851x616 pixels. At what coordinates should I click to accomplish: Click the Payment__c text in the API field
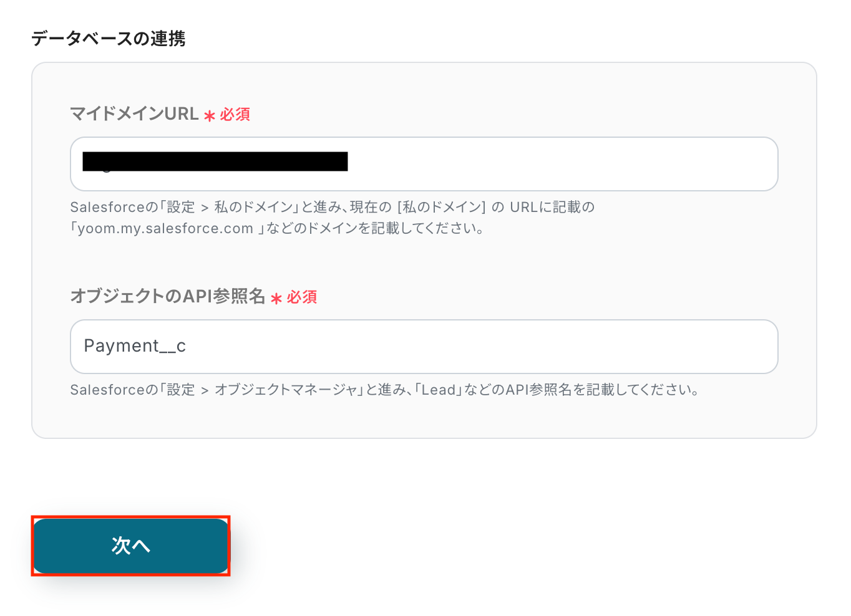pyautogui.click(x=135, y=346)
